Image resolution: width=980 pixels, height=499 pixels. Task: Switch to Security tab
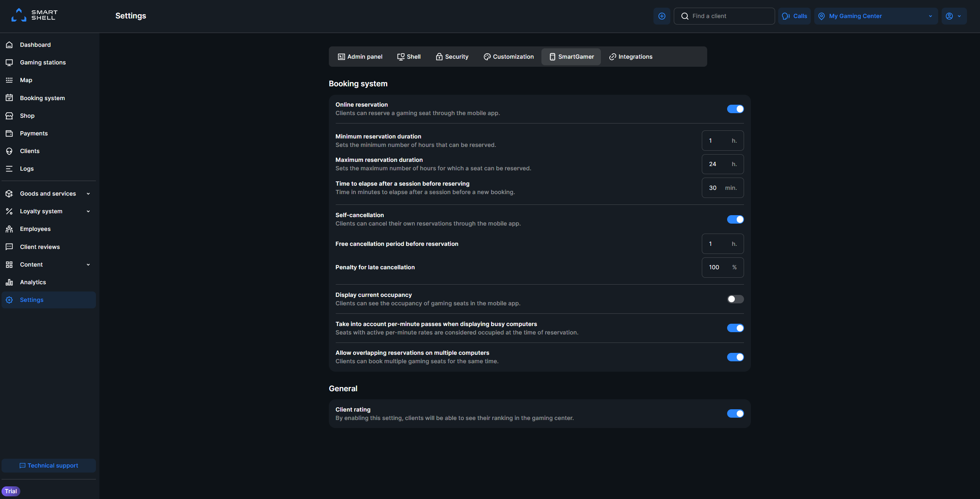pyautogui.click(x=452, y=57)
